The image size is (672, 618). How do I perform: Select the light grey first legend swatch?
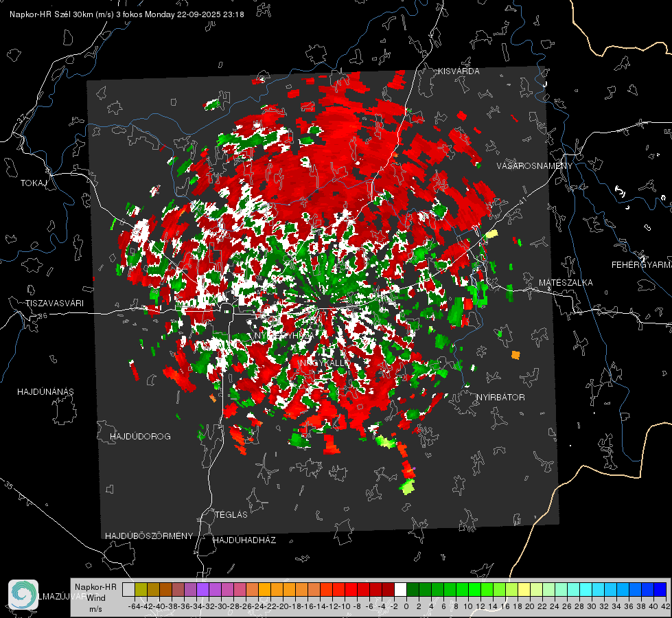[x=128, y=589]
